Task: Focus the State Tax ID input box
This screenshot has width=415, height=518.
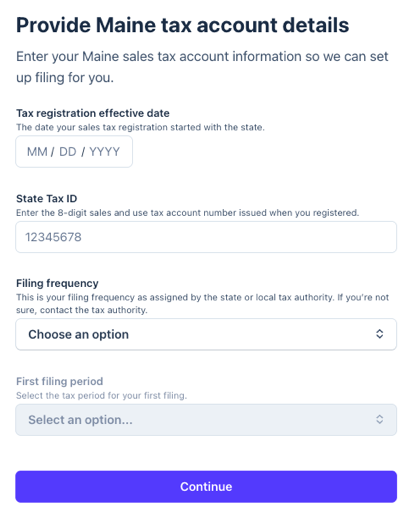Action: point(206,237)
